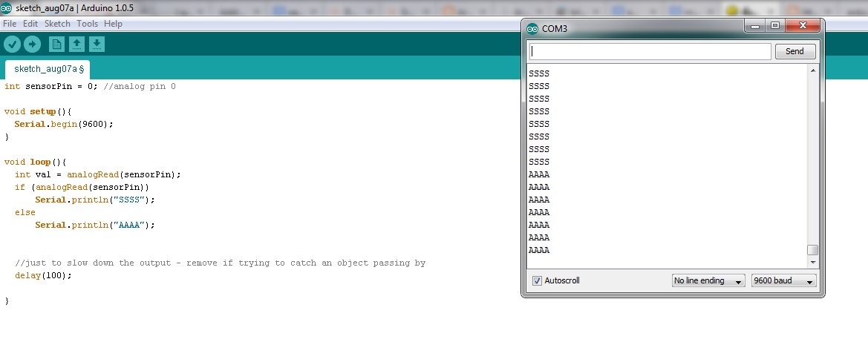Open the 9600 baud dropdown
868x342 pixels.
[x=783, y=280]
